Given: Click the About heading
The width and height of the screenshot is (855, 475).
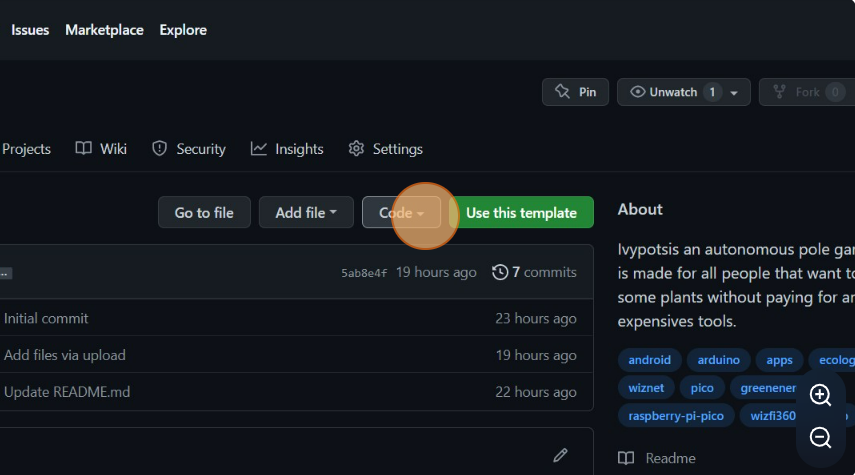Looking at the screenshot, I should 640,209.
